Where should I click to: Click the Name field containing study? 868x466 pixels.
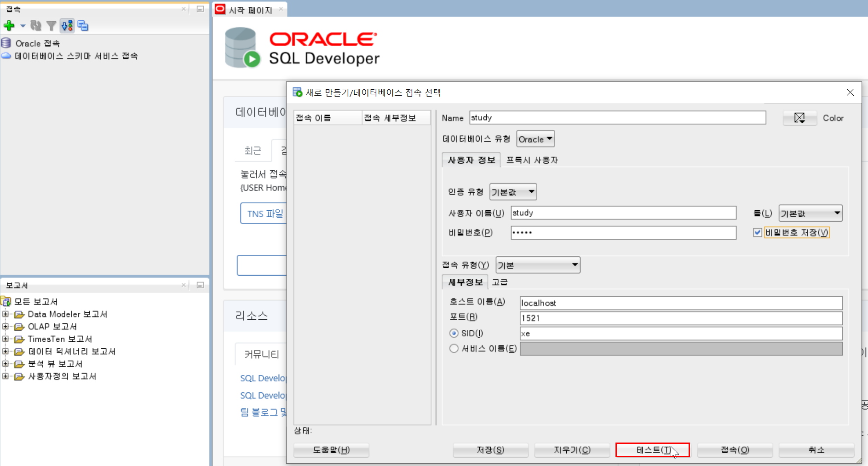pos(617,118)
